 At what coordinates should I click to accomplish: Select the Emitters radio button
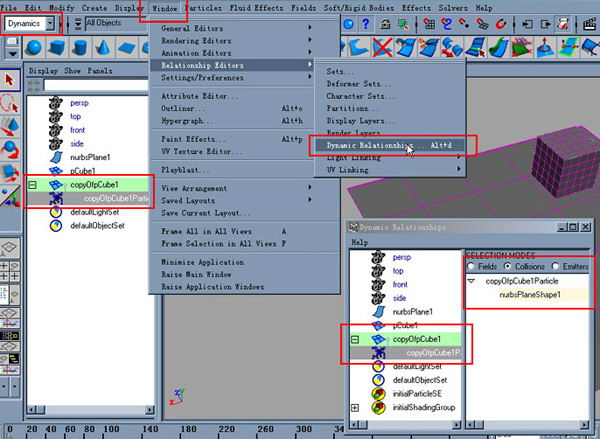click(555, 266)
